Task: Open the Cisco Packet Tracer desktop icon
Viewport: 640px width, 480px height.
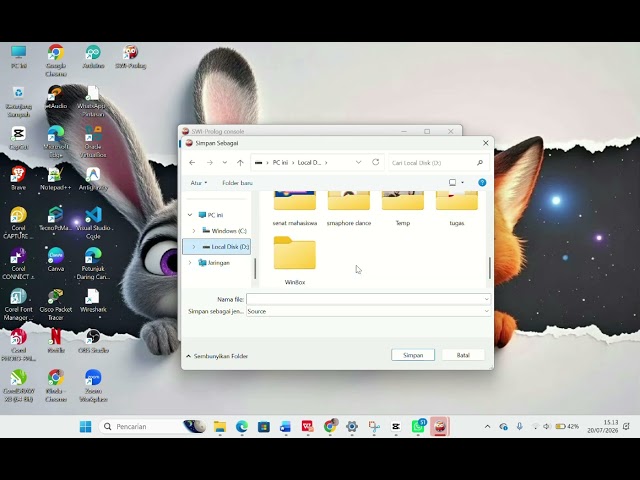Action: [x=56, y=304]
